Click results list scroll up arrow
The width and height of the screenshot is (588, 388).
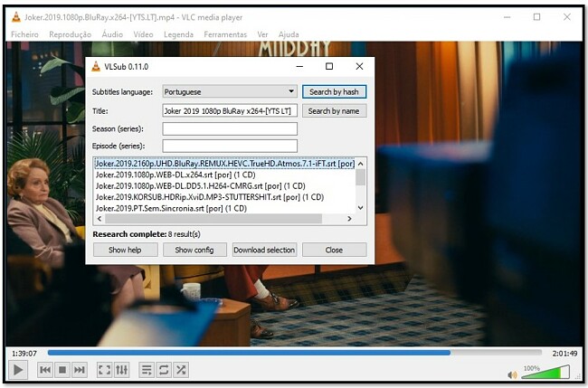(360, 164)
